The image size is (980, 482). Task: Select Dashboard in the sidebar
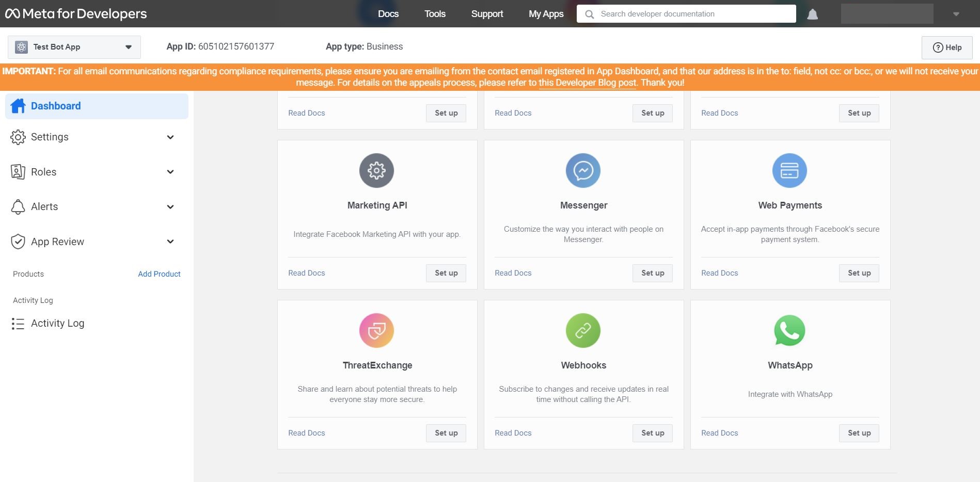click(97, 106)
